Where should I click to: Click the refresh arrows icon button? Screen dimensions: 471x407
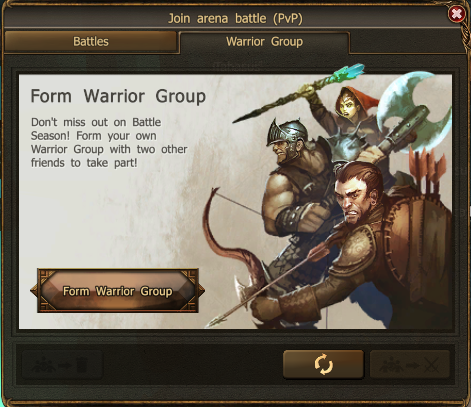click(323, 364)
